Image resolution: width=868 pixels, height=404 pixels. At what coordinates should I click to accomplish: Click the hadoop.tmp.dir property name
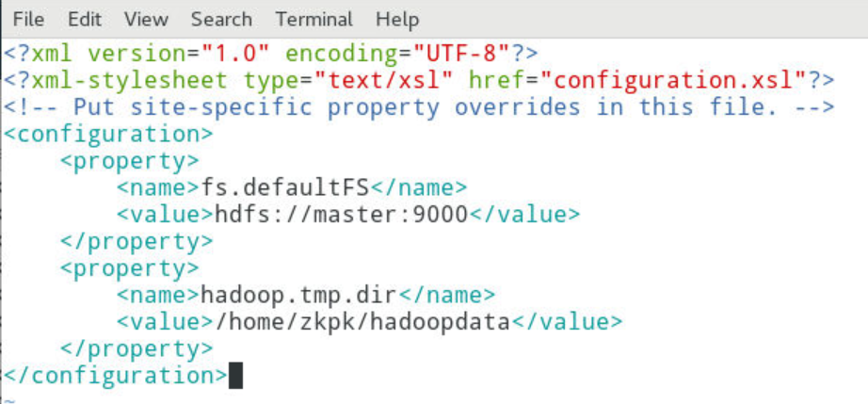[299, 295]
